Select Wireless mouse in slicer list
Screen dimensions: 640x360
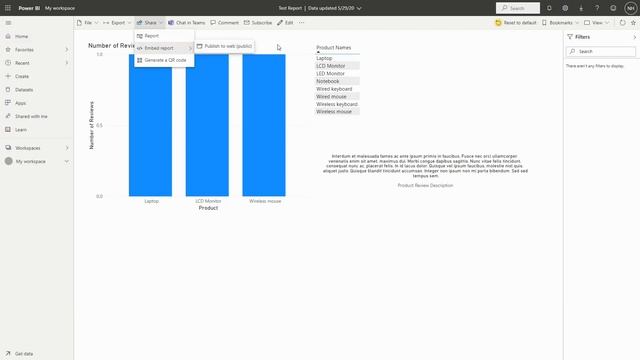337,111
